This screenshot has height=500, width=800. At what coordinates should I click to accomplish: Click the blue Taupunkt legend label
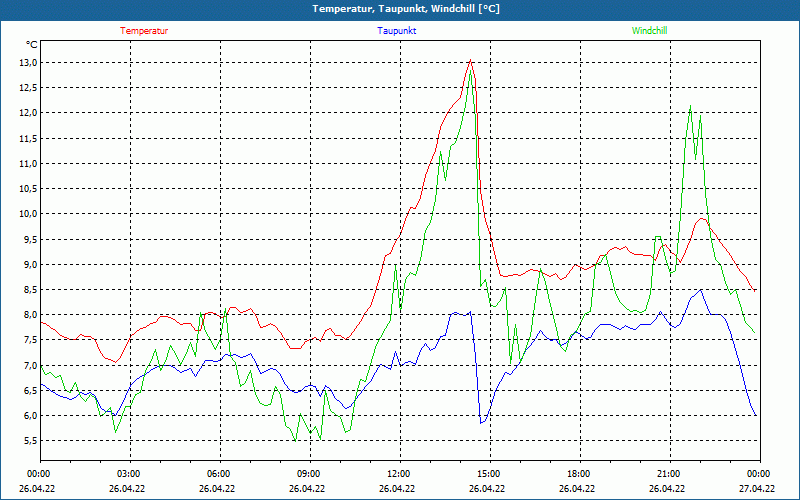tap(396, 31)
